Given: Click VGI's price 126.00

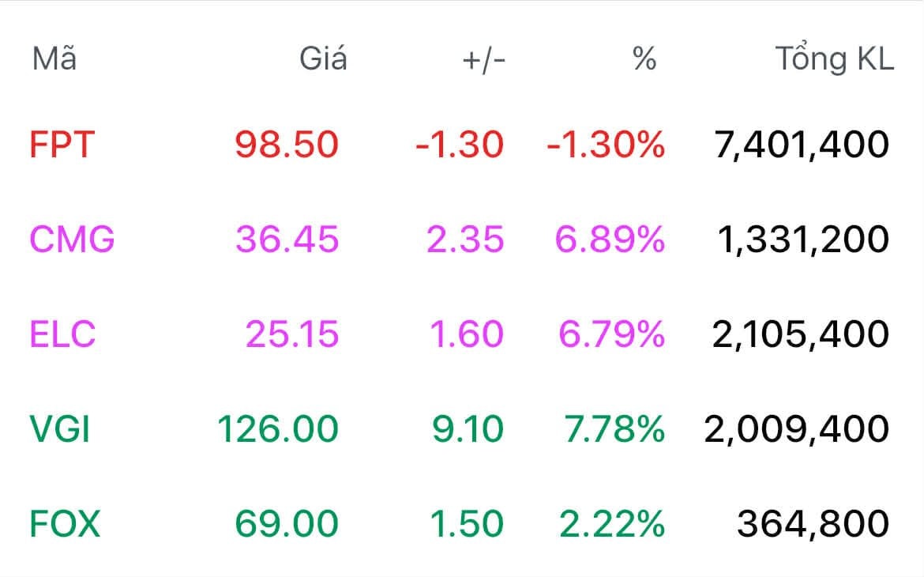Looking at the screenshot, I should click(278, 429).
